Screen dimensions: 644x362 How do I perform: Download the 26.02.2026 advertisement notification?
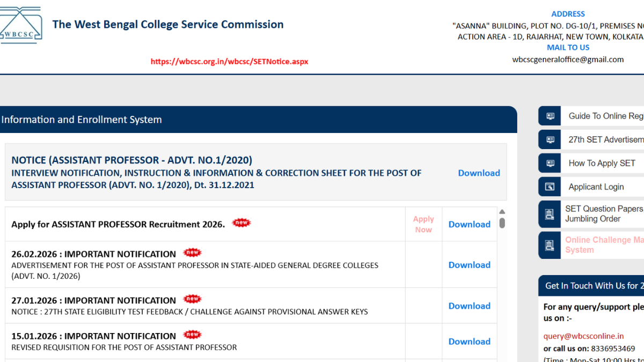(x=469, y=265)
